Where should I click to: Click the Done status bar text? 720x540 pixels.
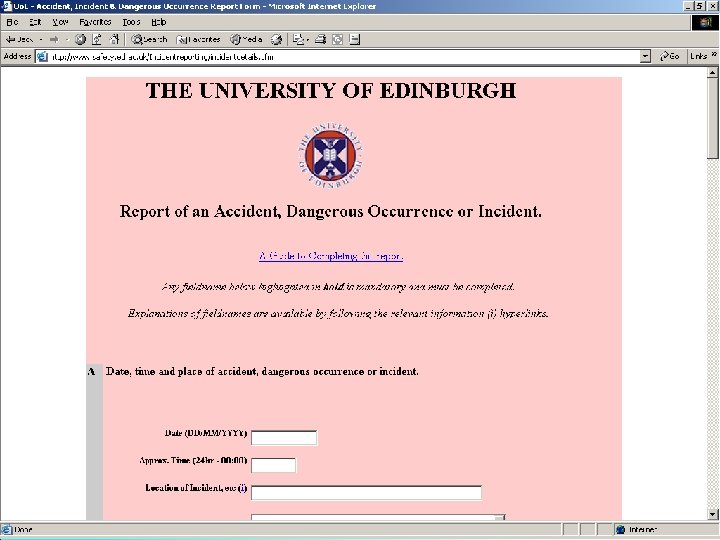23,529
